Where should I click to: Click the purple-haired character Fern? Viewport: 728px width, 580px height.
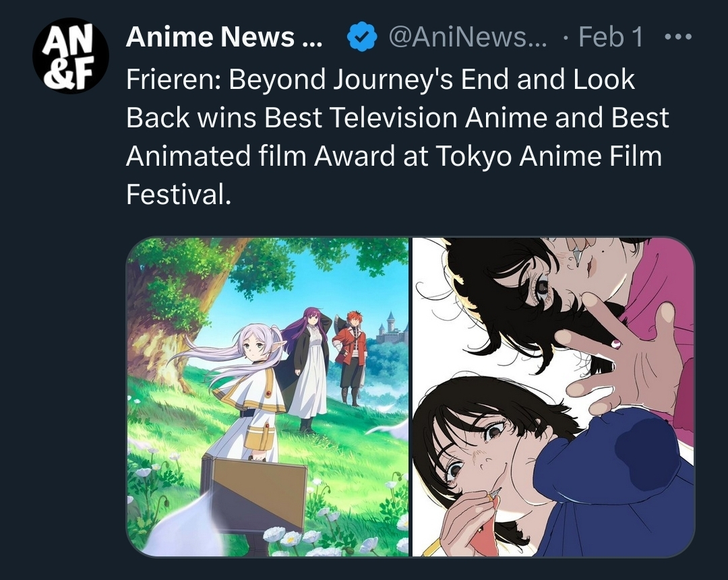click(x=306, y=366)
